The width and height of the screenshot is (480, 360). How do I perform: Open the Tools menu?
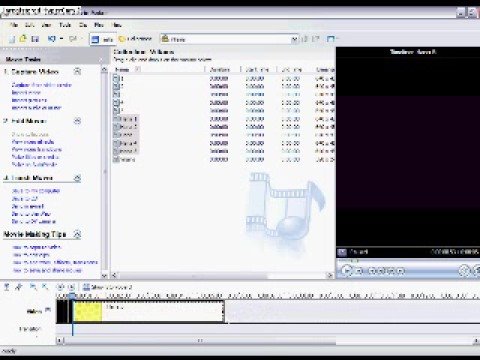click(65, 25)
